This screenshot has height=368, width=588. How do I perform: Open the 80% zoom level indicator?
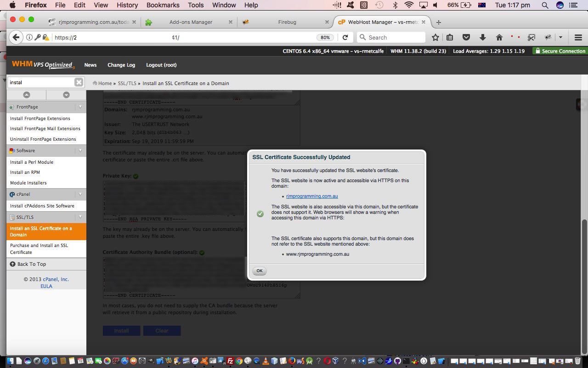325,37
